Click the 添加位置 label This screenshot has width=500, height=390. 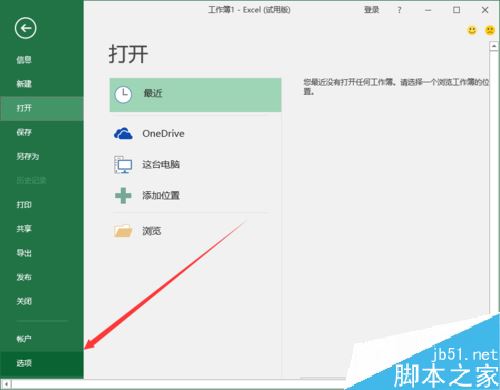point(161,195)
